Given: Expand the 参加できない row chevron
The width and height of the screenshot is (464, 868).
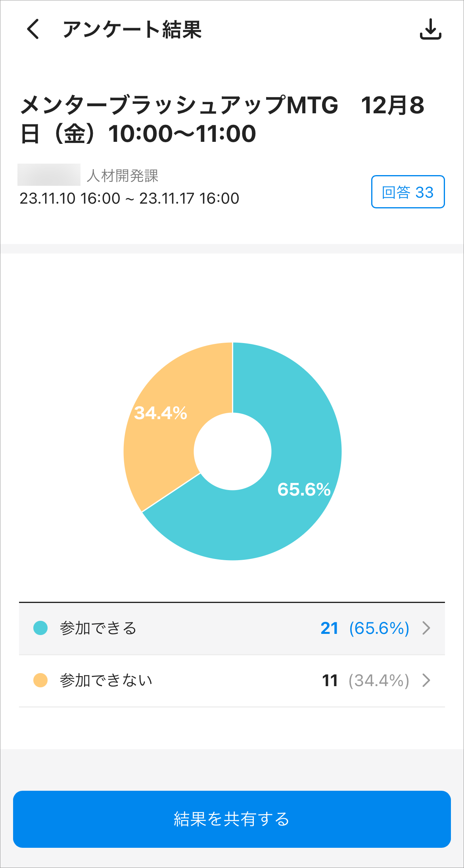Looking at the screenshot, I should pos(426,680).
